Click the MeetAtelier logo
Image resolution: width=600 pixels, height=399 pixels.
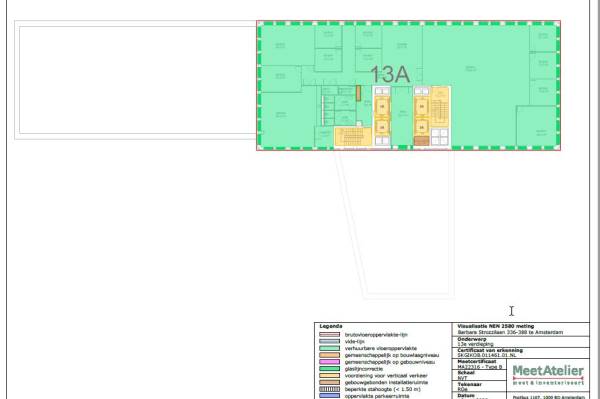click(548, 375)
